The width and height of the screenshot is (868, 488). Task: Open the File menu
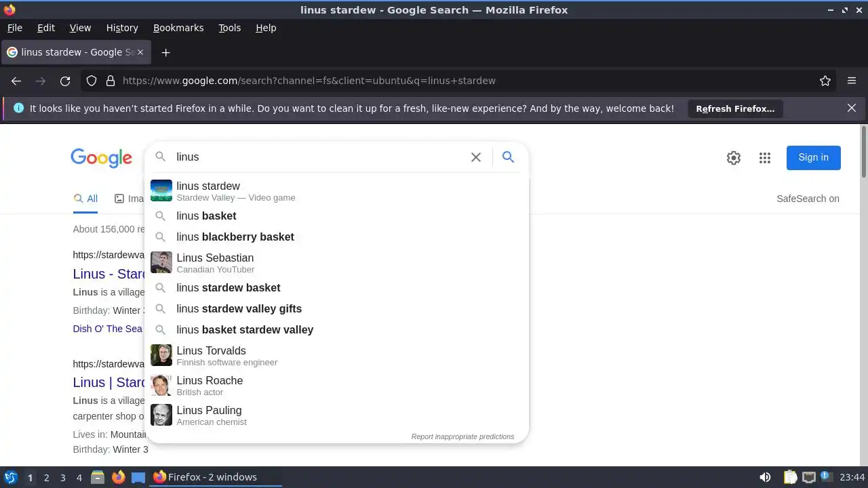[x=14, y=28]
